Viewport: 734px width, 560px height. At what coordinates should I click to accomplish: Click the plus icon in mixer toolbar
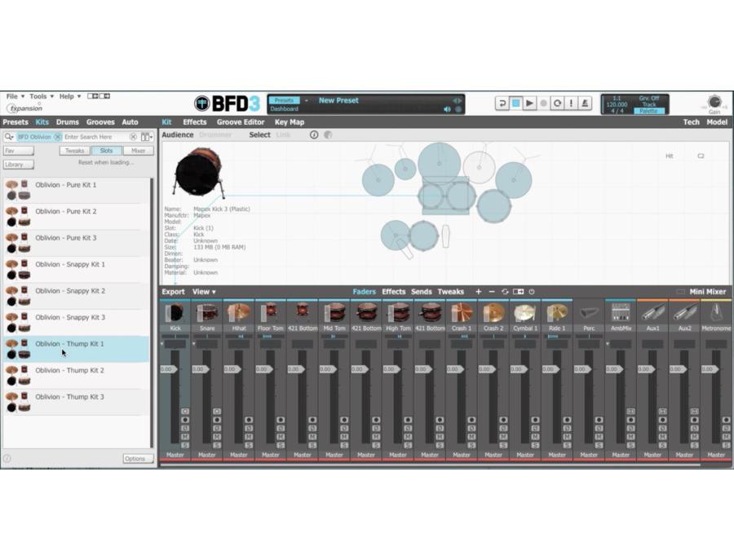pos(479,292)
